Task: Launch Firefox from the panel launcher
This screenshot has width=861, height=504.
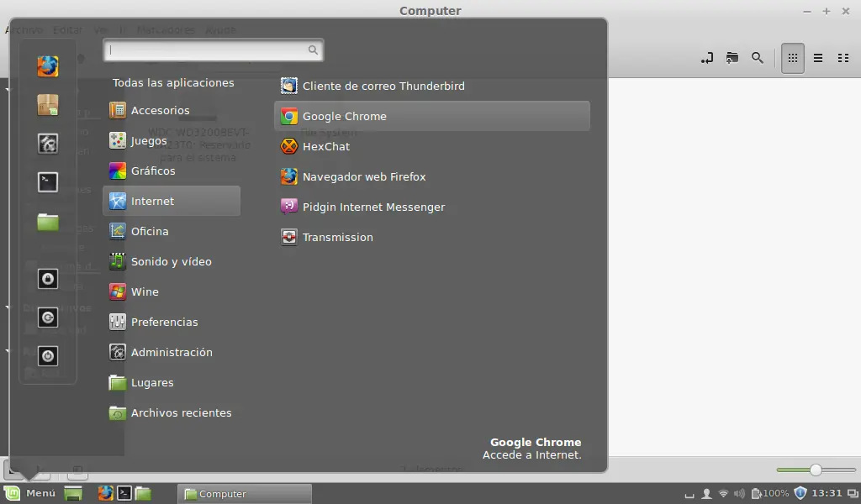Action: click(105, 494)
